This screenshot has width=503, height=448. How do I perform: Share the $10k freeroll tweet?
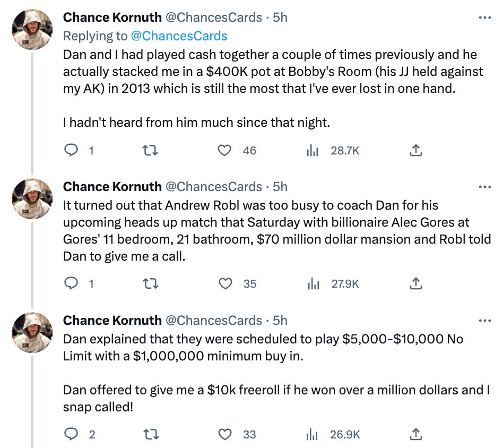coord(417,434)
